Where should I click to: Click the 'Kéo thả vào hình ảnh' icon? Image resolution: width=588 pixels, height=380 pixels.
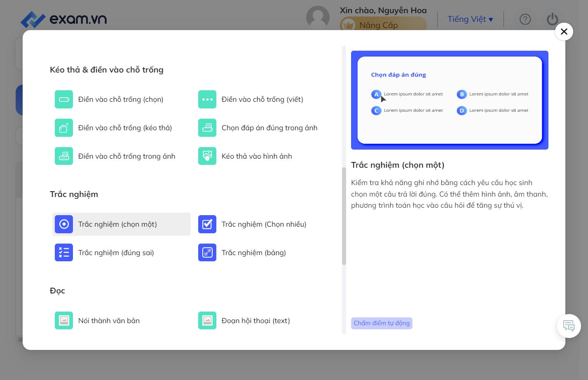(207, 156)
